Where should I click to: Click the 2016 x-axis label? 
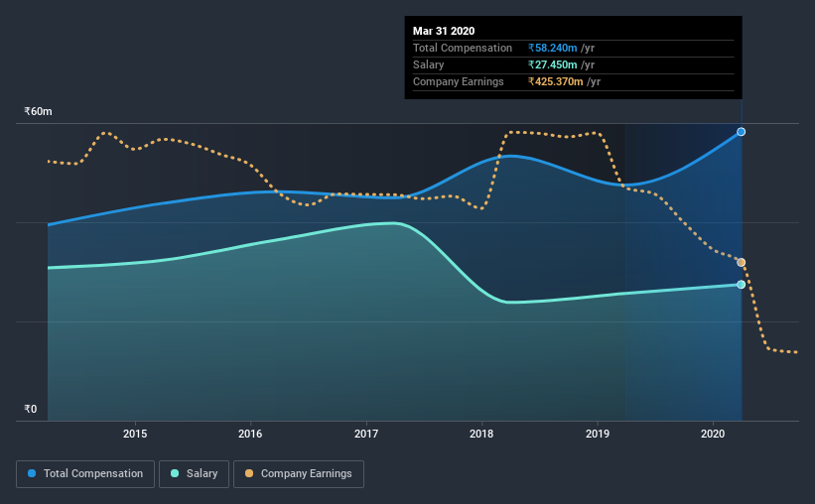point(250,434)
